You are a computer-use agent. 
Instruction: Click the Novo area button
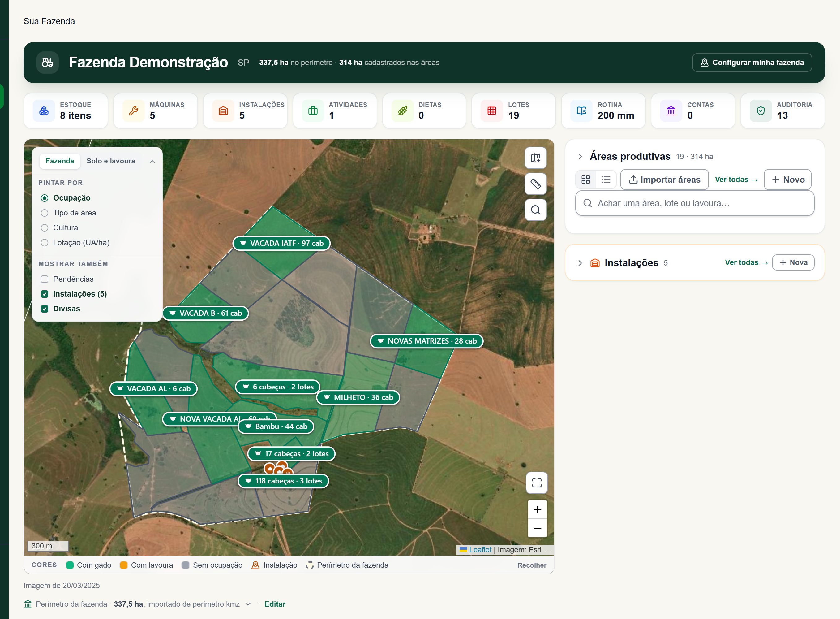click(x=788, y=180)
